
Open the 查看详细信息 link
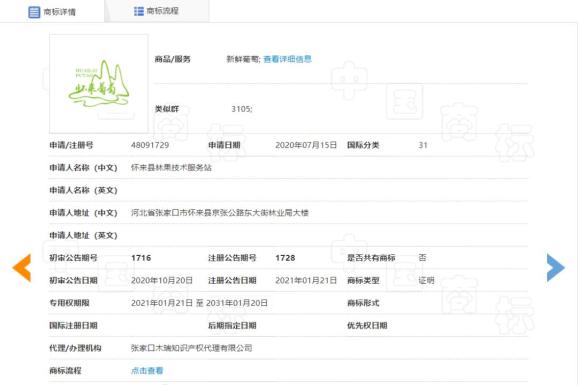click(288, 59)
